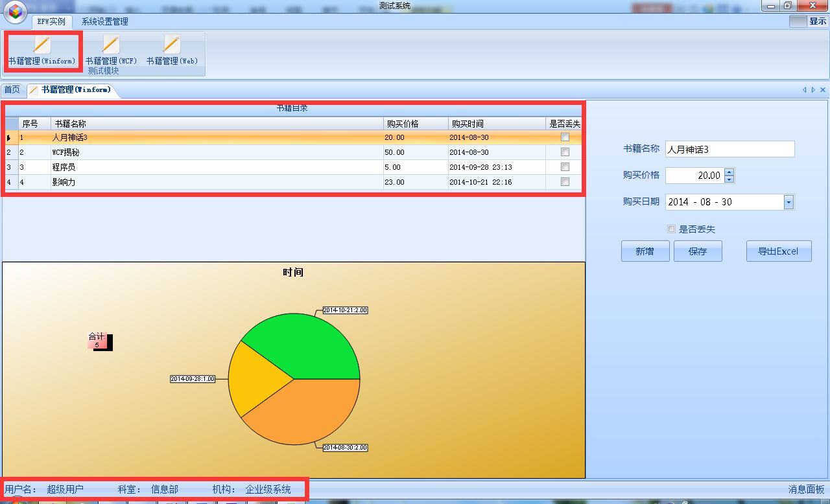Open the 系统设置管理 ribbon tab

[104, 21]
